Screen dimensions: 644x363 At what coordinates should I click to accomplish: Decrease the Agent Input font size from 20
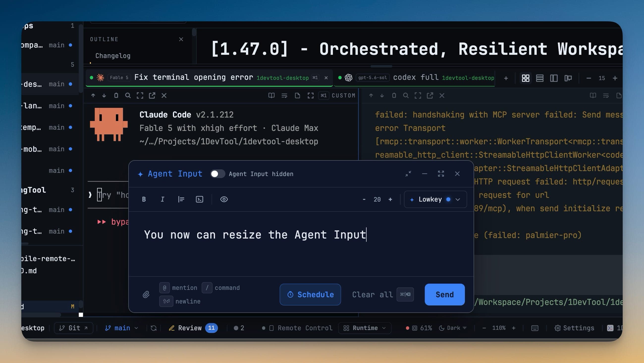tap(364, 199)
